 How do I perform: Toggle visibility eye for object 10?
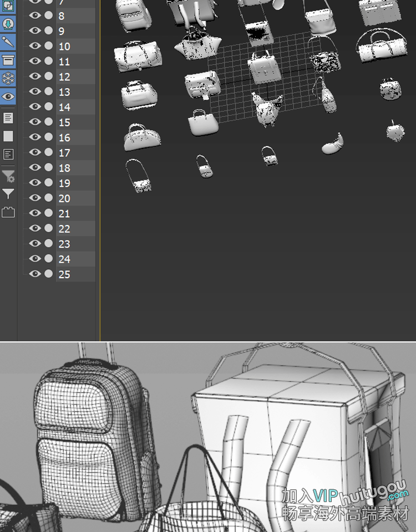(34, 46)
